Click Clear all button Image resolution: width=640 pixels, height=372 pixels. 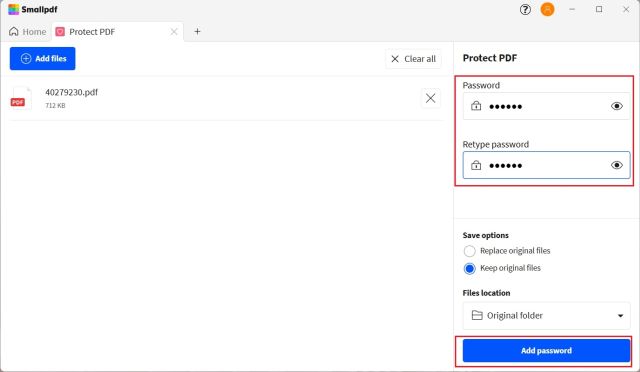[413, 59]
